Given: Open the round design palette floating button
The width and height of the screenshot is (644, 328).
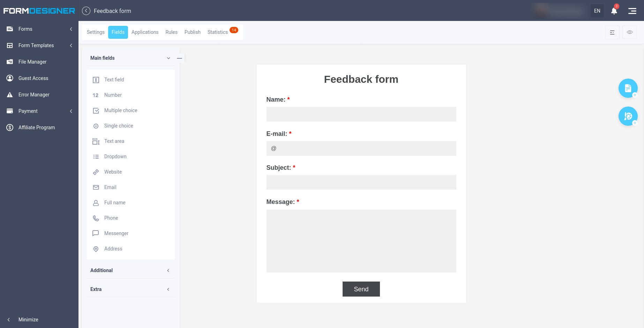Looking at the screenshot, I should [x=628, y=116].
